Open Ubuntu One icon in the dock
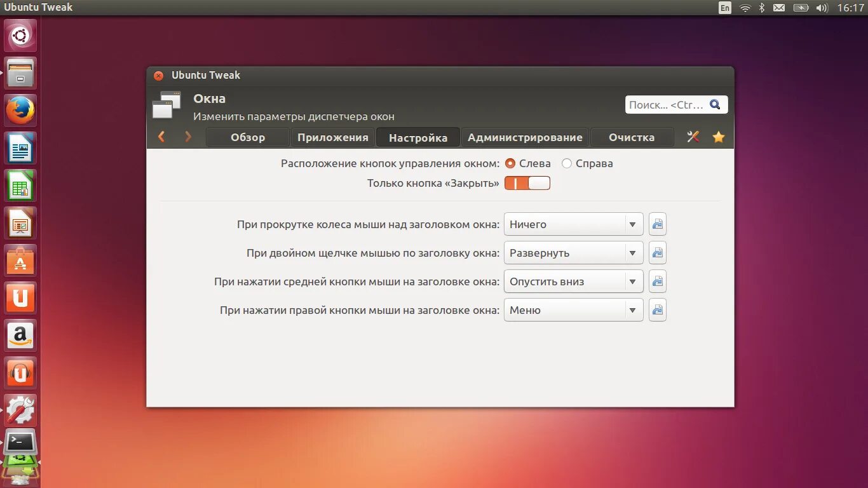This screenshot has height=488, width=868. pos(20,298)
